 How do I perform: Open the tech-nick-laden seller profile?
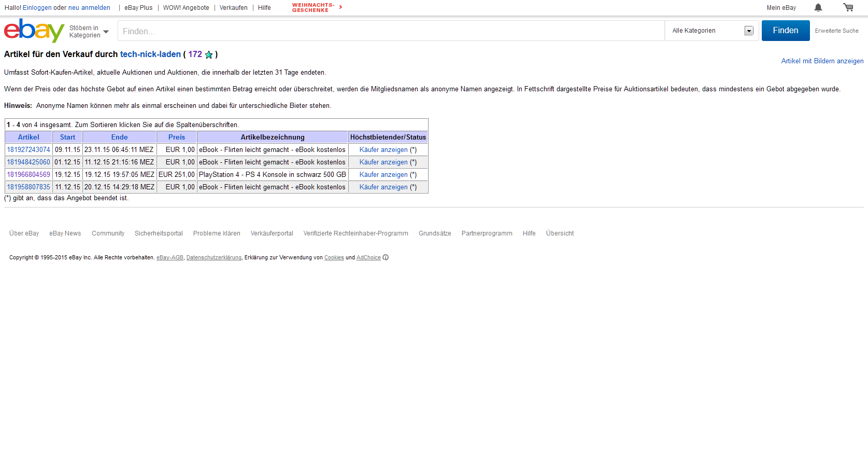[x=150, y=54]
